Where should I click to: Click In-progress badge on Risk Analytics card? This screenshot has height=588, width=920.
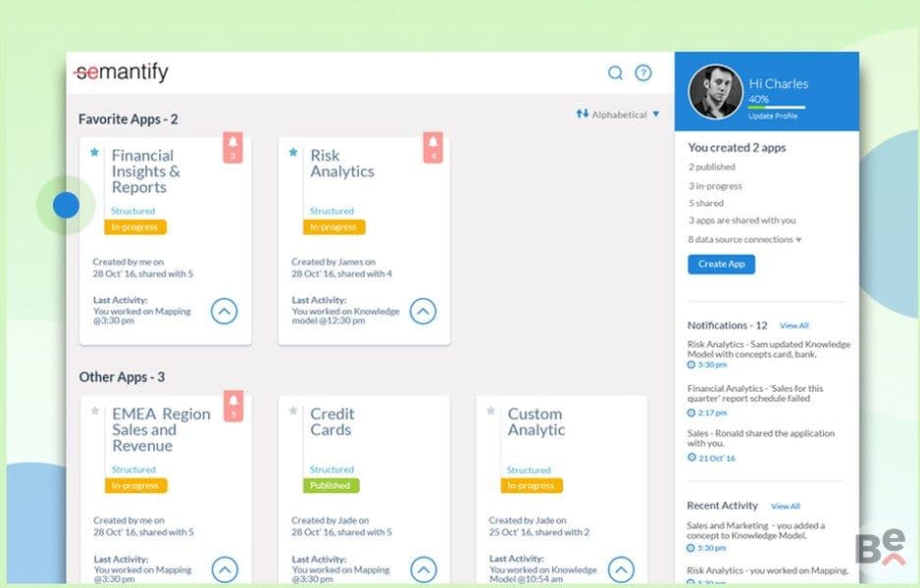click(x=333, y=227)
